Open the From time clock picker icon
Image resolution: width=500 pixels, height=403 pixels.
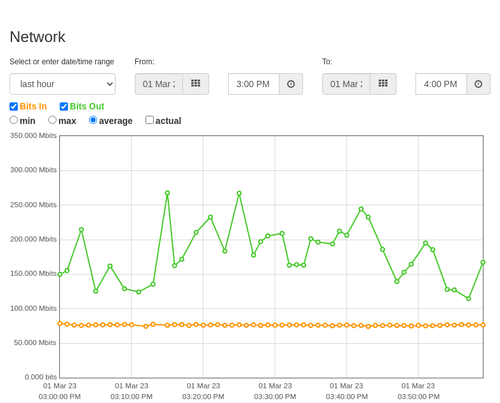291,84
